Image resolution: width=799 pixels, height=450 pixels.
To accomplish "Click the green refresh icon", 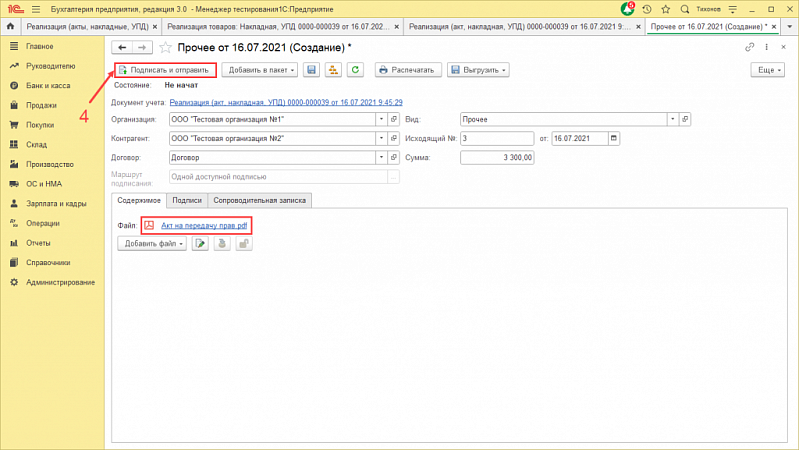I will 355,70.
